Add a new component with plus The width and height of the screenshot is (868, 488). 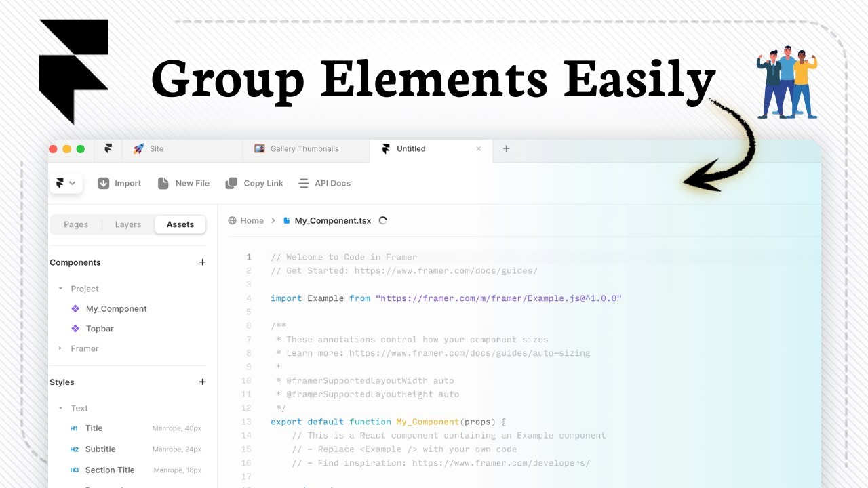coord(202,262)
